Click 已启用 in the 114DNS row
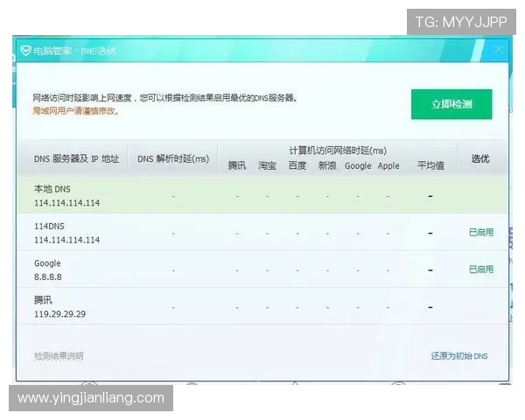 pos(480,232)
